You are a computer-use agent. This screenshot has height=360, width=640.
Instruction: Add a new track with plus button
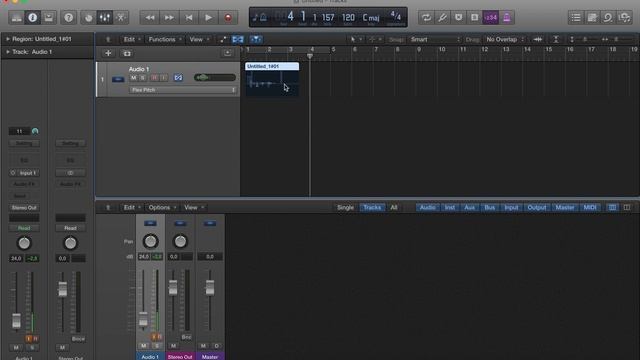point(108,53)
